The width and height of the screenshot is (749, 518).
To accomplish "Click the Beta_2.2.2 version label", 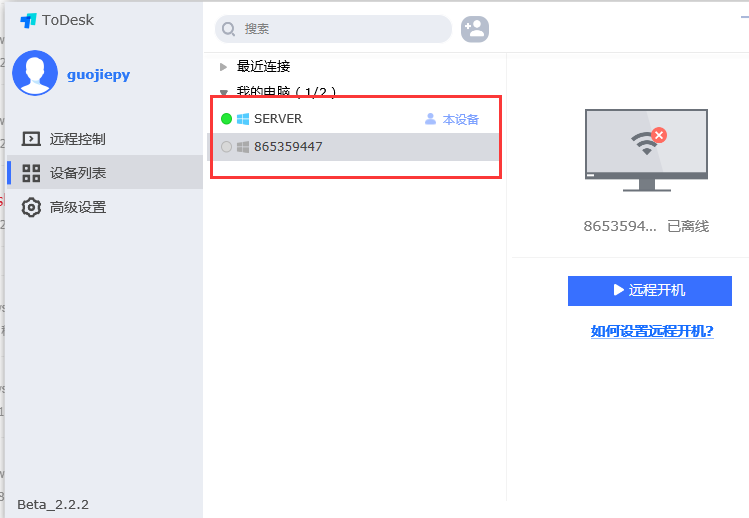I will click(53, 505).
